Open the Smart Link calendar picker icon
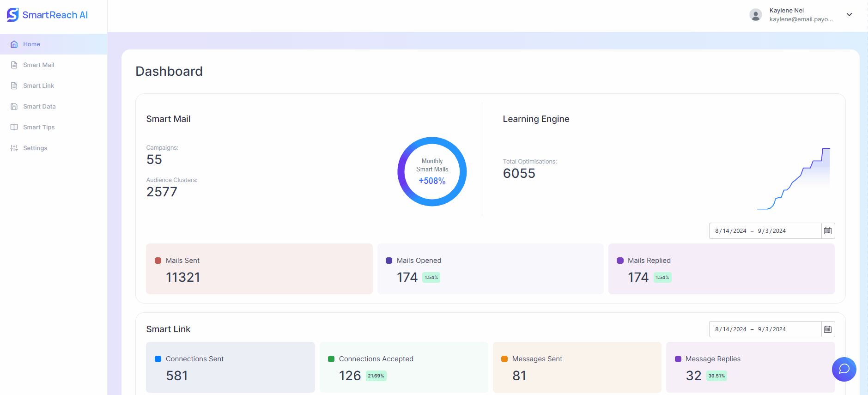Screen dimensions: 868x395 [828, 329]
